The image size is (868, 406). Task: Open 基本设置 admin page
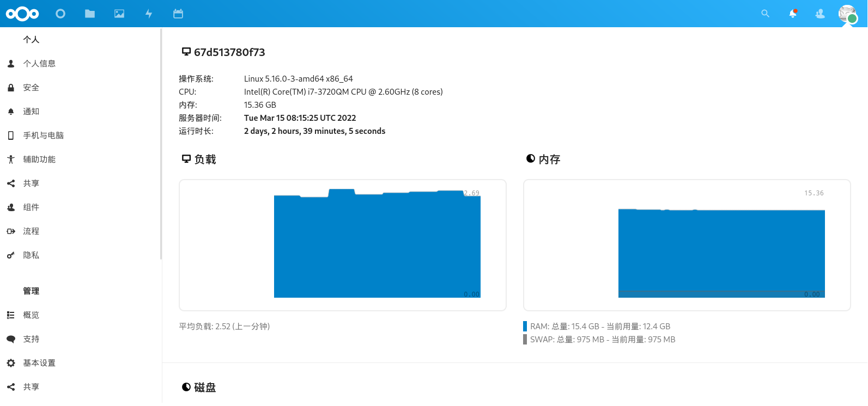click(39, 363)
